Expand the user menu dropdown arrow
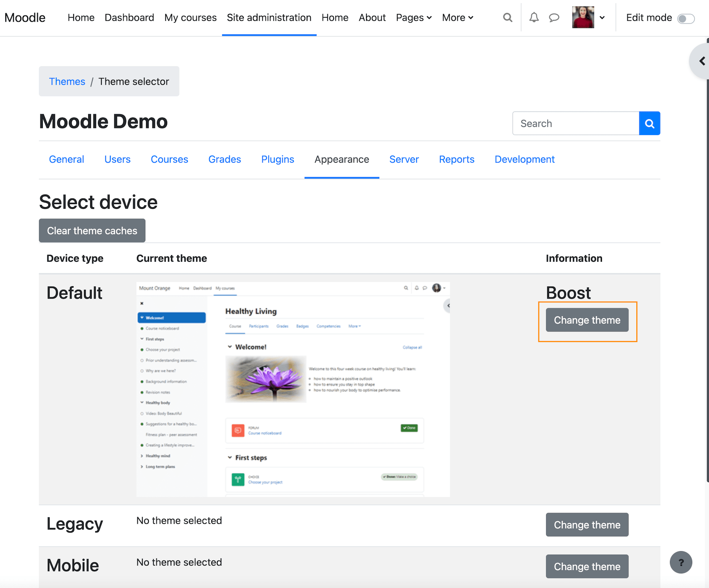Image resolution: width=709 pixels, height=588 pixels. coord(602,18)
